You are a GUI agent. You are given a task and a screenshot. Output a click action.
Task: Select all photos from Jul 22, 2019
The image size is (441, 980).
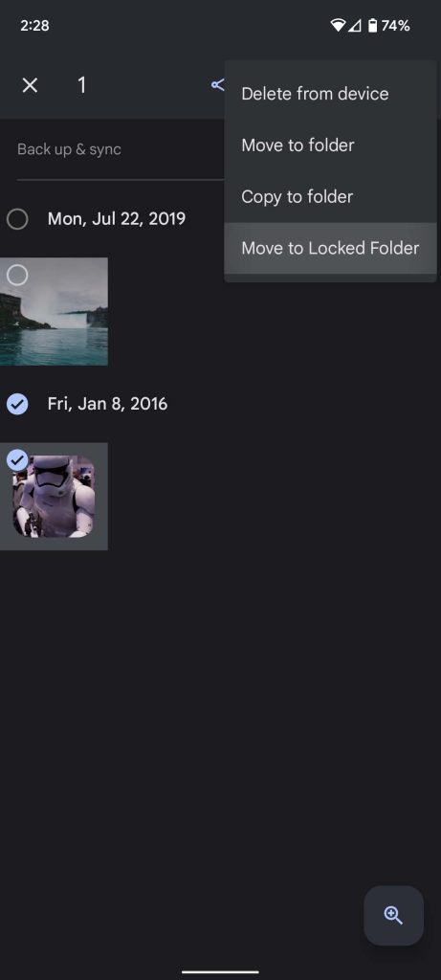tap(17, 219)
